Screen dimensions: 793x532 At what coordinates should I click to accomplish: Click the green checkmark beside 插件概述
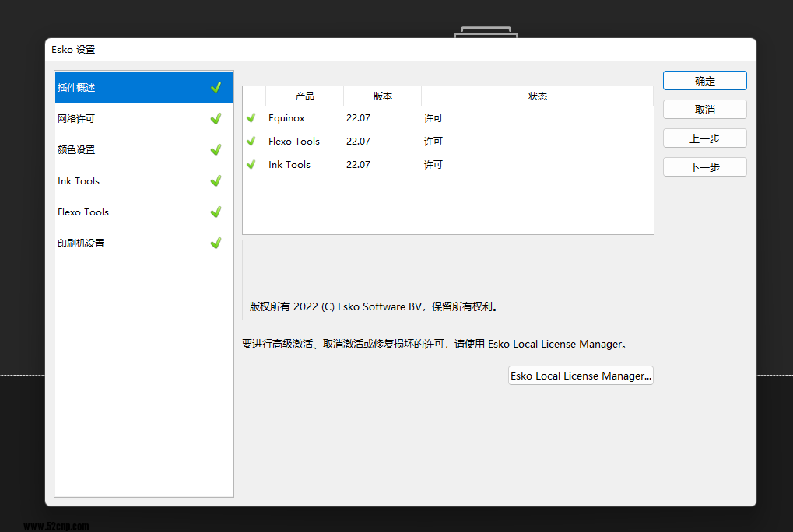(x=216, y=87)
